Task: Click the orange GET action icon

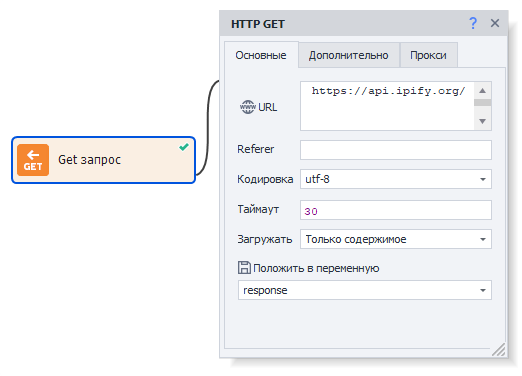Action: [x=33, y=160]
